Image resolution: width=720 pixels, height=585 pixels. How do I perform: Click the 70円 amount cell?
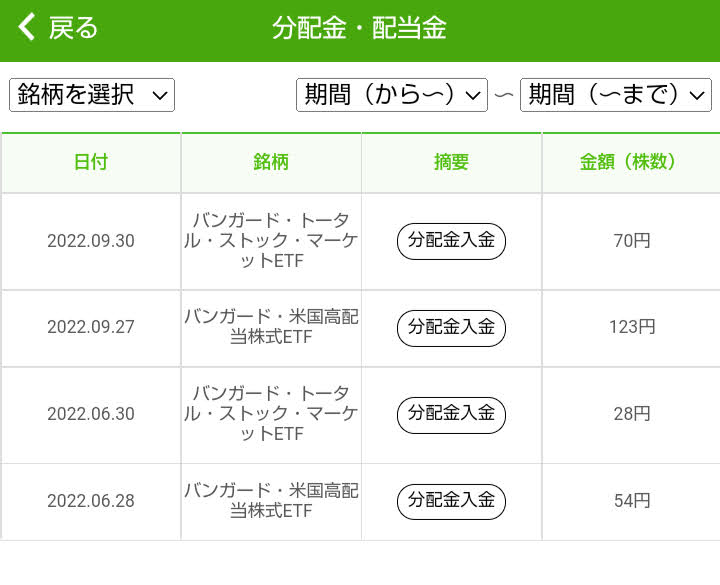(x=631, y=241)
